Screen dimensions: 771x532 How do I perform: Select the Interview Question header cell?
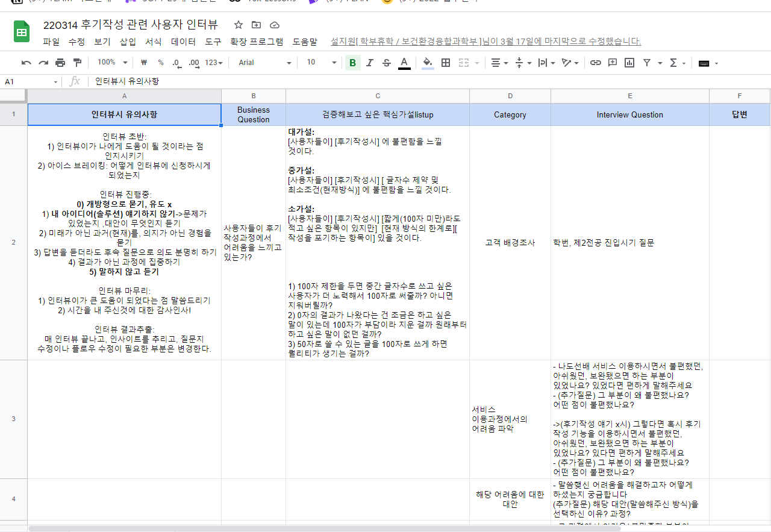[x=630, y=114]
